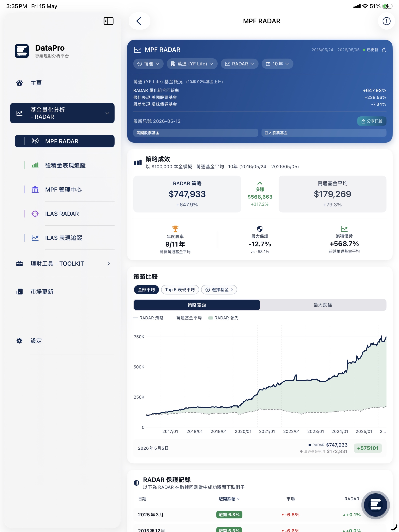Switch to 策略差距 segment
399x532 pixels.
(x=197, y=305)
